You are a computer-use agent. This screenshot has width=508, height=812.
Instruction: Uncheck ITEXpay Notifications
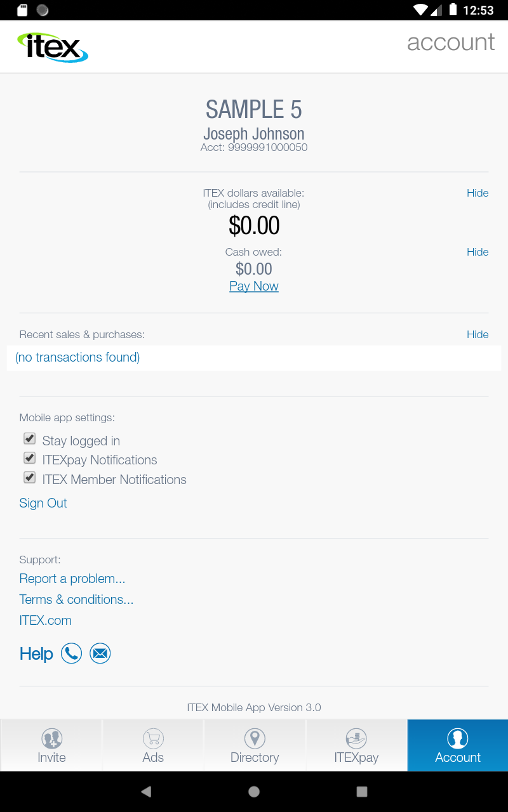[29, 457]
